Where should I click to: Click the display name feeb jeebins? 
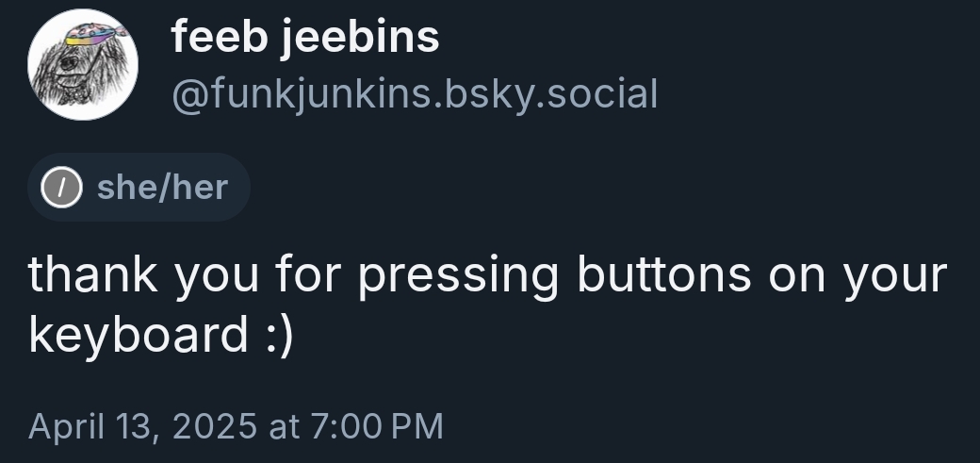304,38
